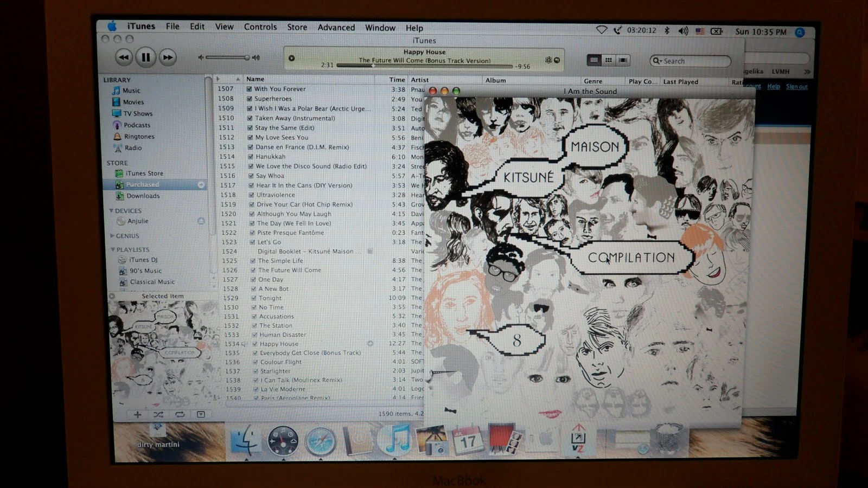Screen dimensions: 868x488
Task: Uncheck the Say Whoa song checkbox
Action: click(x=251, y=176)
